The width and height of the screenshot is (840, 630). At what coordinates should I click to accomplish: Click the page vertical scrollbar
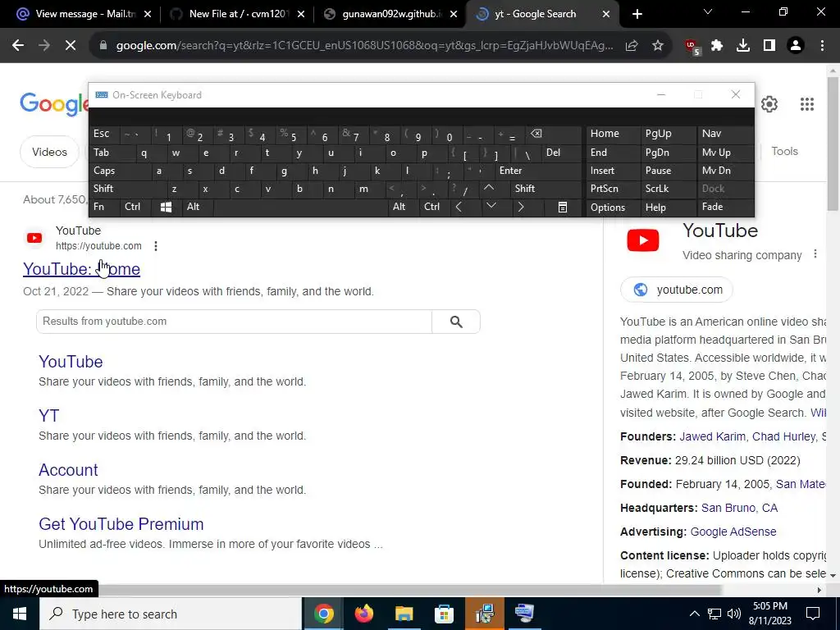pyautogui.click(x=833, y=144)
